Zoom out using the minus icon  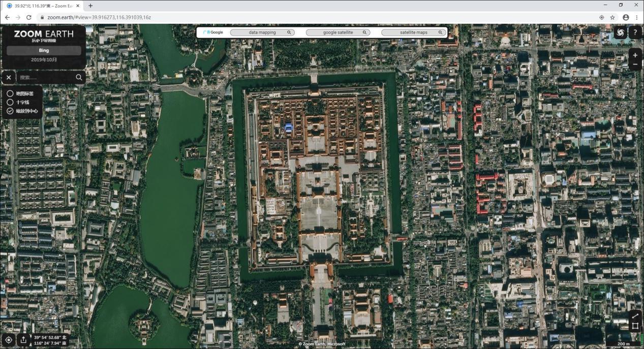[635, 64]
